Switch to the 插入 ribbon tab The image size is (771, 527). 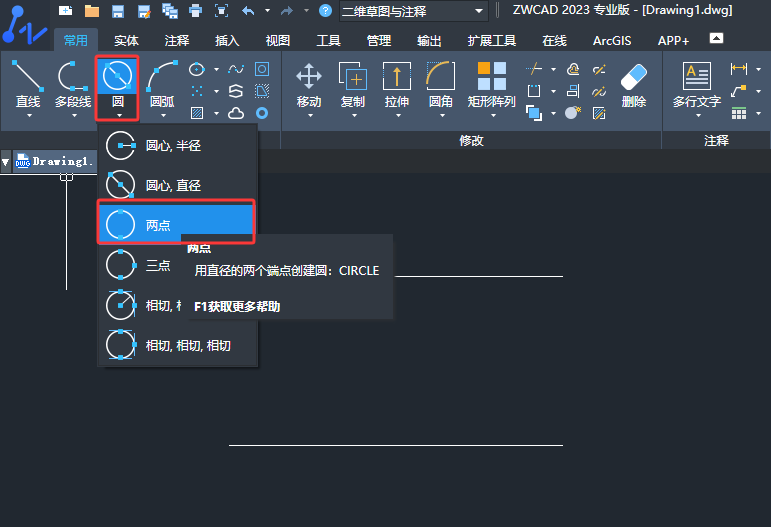click(x=227, y=40)
